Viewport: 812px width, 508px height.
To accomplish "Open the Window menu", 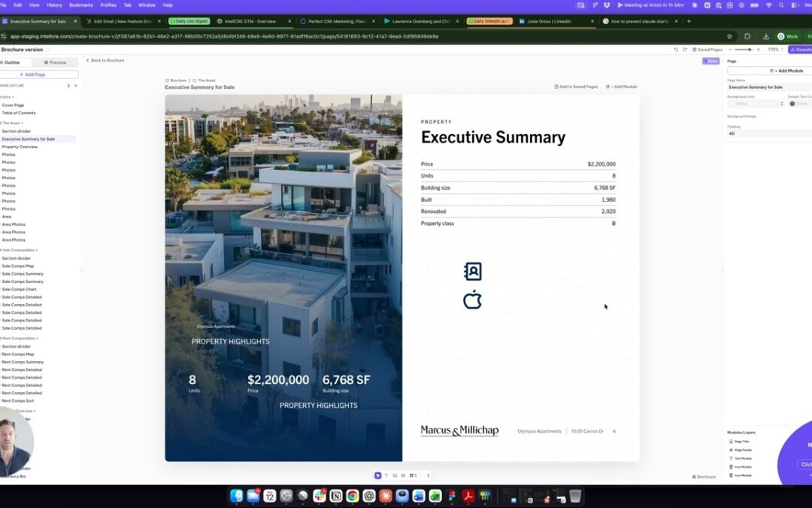I will point(147,5).
